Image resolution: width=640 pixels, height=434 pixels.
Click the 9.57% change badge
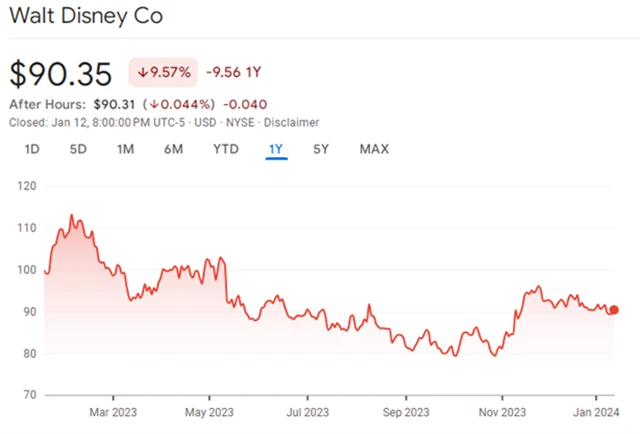(x=163, y=73)
